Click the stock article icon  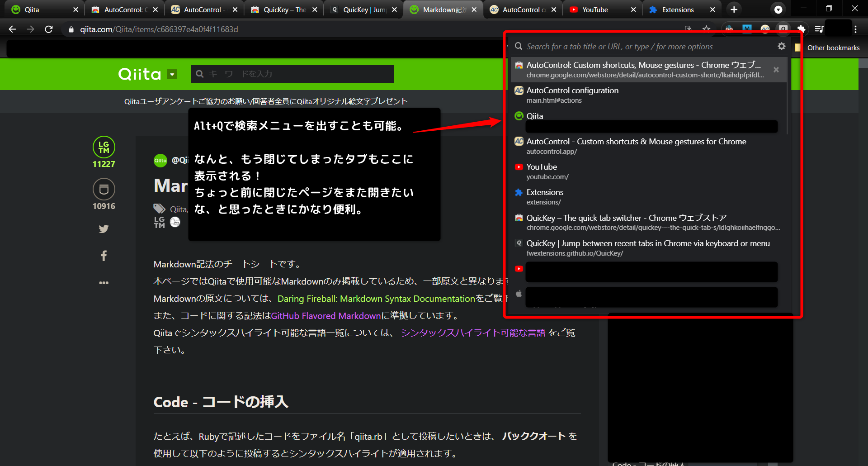tap(104, 189)
